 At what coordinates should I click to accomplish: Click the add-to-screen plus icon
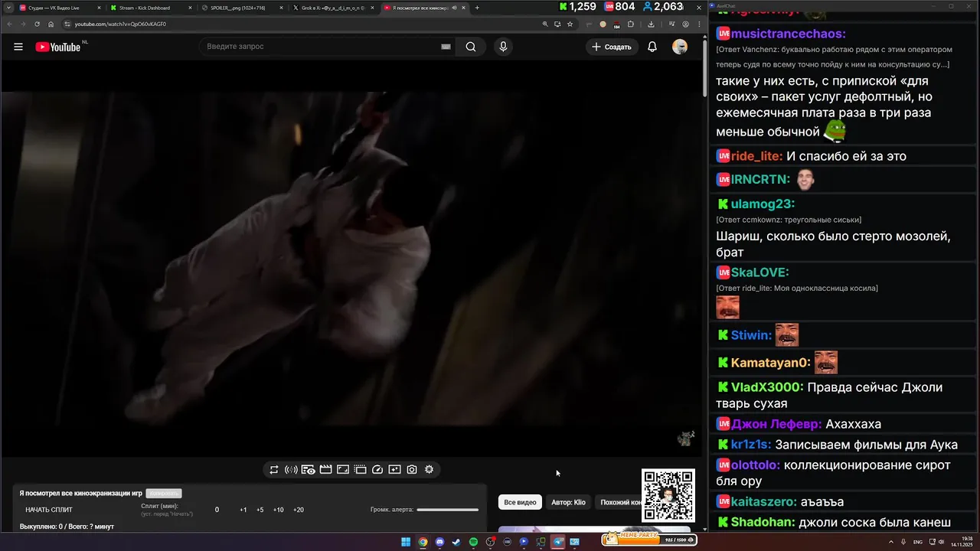394,470
